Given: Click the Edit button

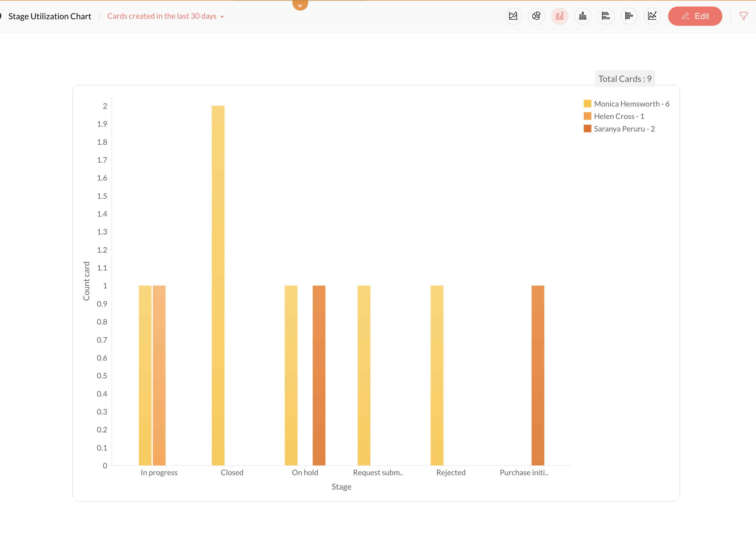Looking at the screenshot, I should (695, 16).
